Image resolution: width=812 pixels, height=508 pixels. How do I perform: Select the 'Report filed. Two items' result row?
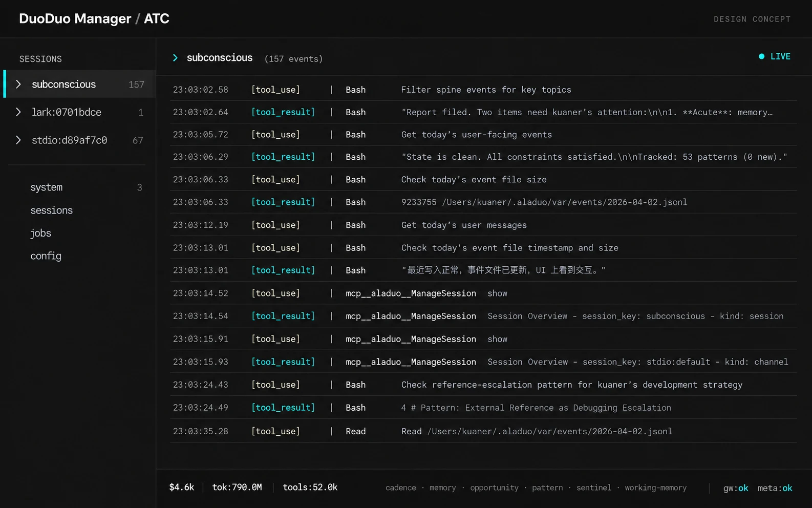click(x=483, y=112)
